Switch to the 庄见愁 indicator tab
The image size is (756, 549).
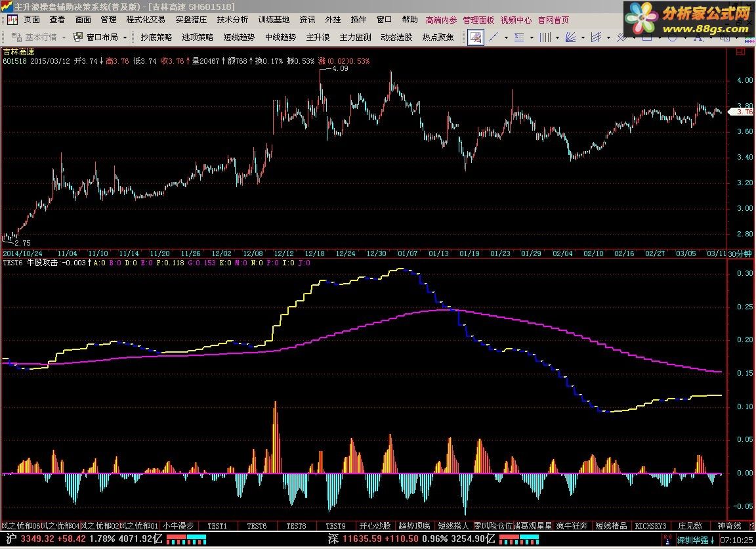point(690,526)
